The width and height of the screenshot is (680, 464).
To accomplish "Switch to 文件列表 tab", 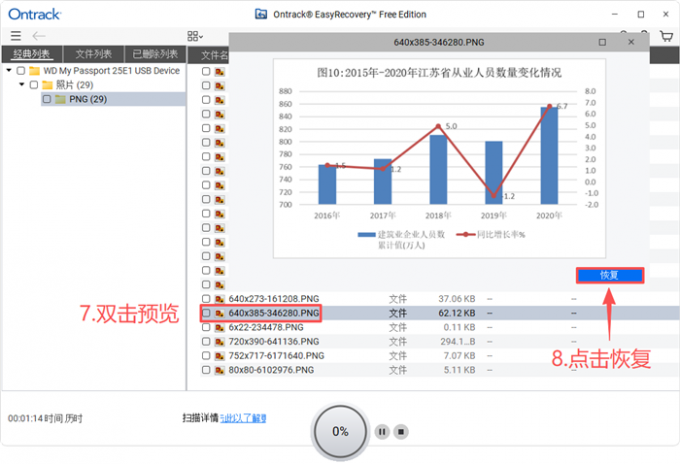I will point(93,54).
